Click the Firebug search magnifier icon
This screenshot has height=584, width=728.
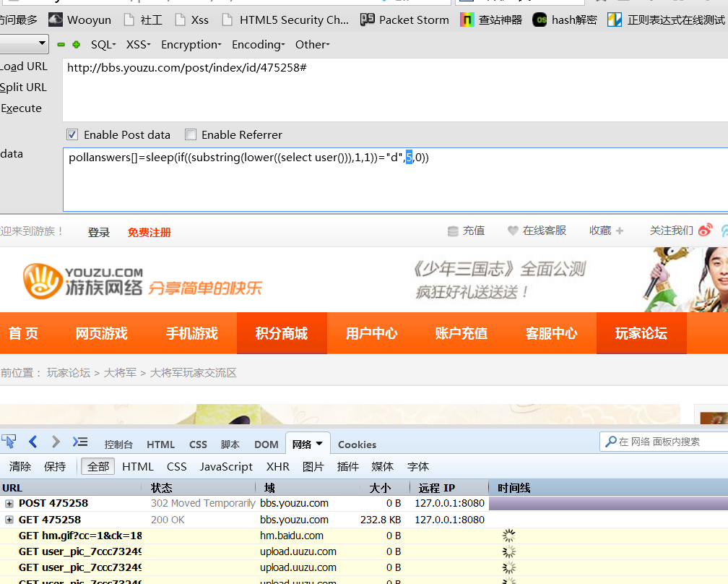coord(611,442)
